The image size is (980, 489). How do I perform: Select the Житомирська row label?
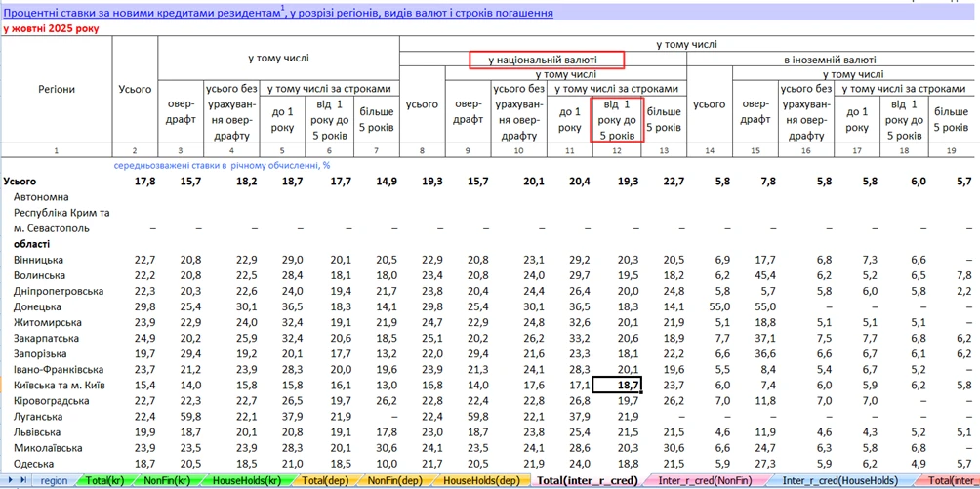(48, 323)
